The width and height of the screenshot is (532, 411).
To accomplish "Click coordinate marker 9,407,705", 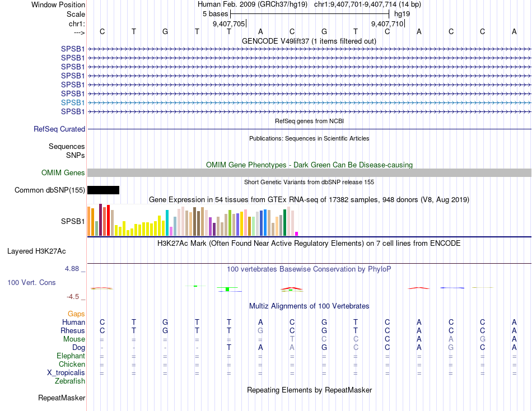I will click(228, 24).
